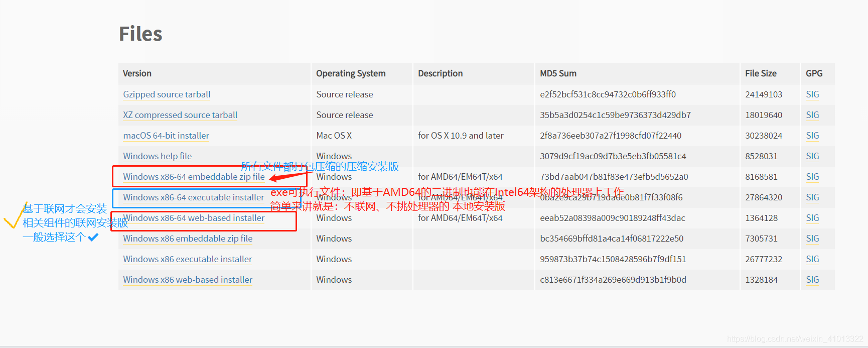Click SIG for Windows x86 web-based installer

(812, 280)
